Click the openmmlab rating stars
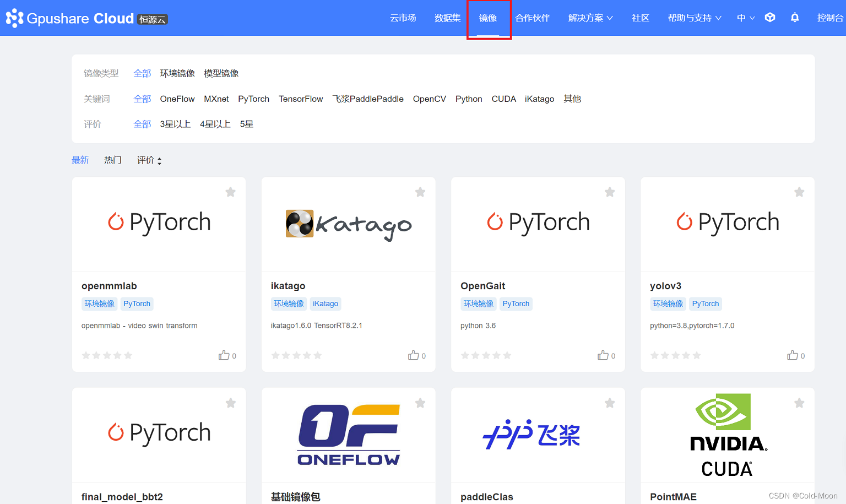 [107, 355]
